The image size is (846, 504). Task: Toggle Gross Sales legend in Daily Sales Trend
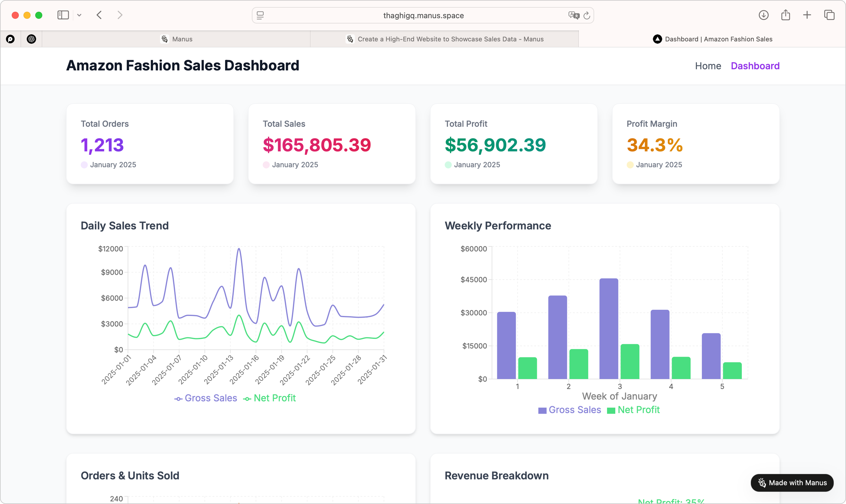[205, 398]
